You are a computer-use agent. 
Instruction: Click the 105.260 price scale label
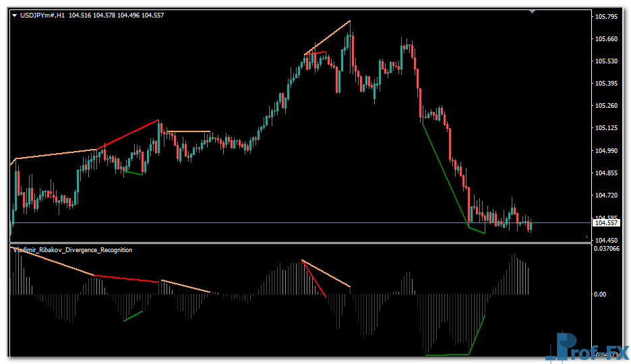tap(607, 106)
